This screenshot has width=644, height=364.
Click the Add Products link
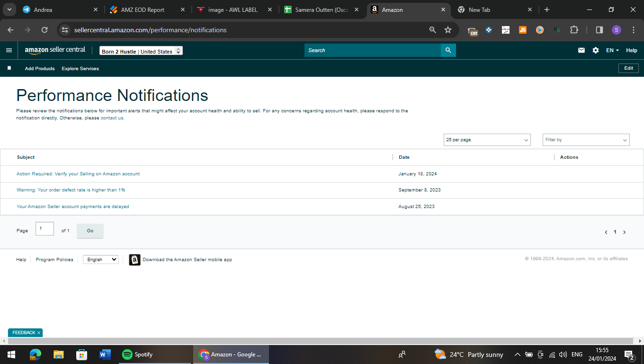coord(40,69)
